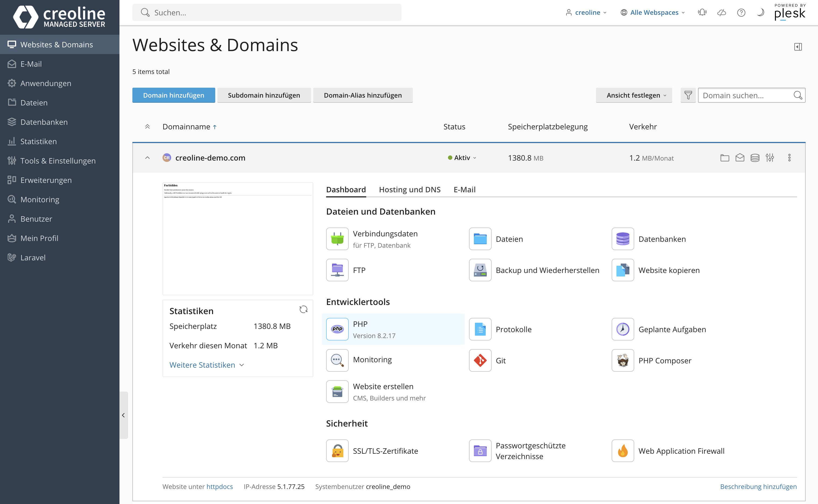This screenshot has width=818, height=504.
Task: Toggle dark mode moon icon
Action: [x=760, y=13]
